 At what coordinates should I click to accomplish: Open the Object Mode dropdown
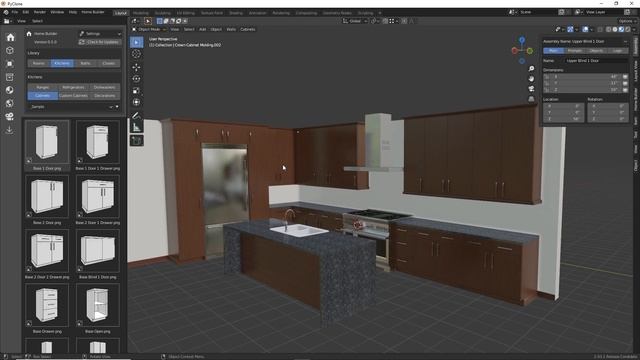click(149, 29)
